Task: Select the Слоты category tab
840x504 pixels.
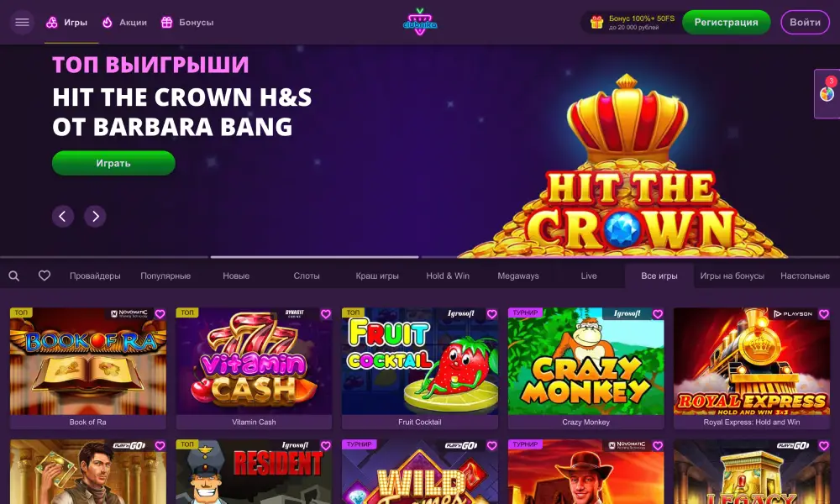Action: tap(307, 276)
